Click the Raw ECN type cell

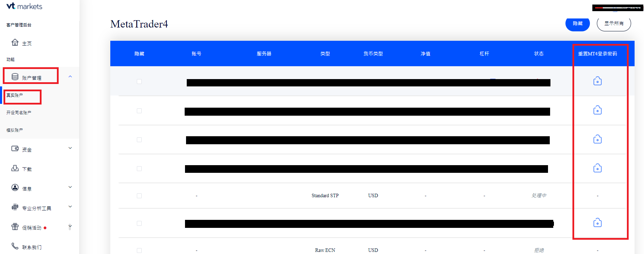325,250
